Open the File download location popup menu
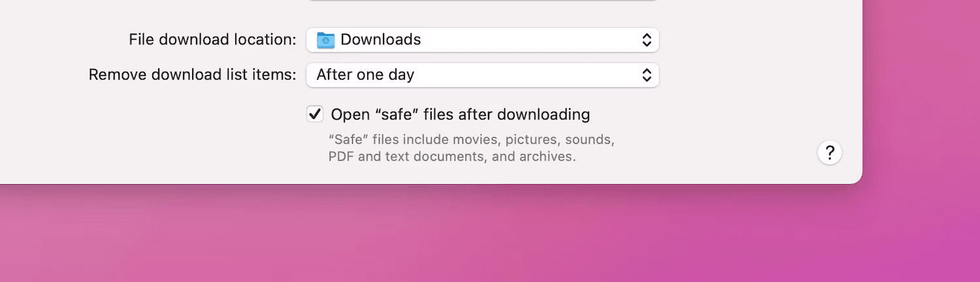The width and height of the screenshot is (980, 282). 482,40
